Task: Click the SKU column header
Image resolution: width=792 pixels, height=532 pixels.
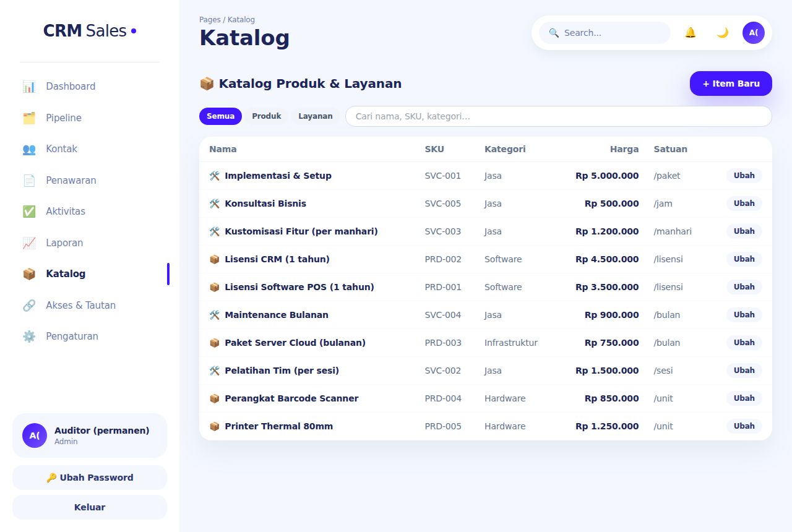Action: [434, 149]
